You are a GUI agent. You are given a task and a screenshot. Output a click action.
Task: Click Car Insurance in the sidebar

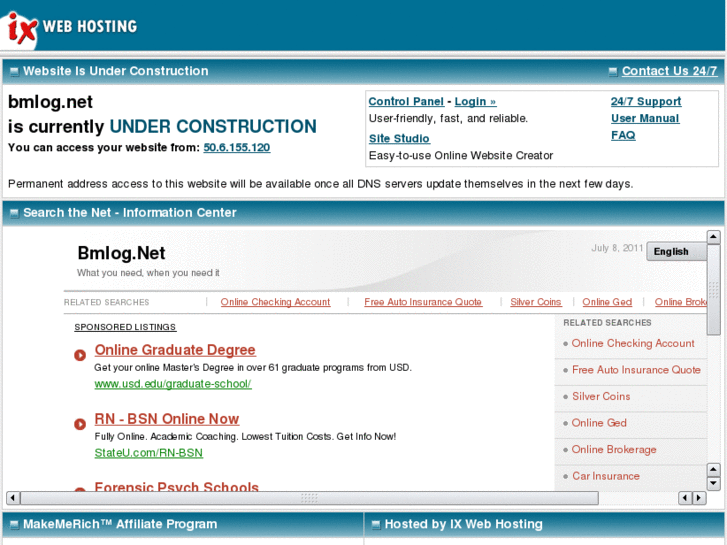[606, 476]
